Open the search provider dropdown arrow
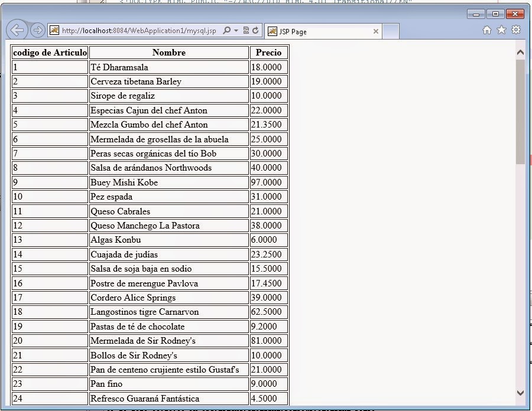 pos(235,30)
